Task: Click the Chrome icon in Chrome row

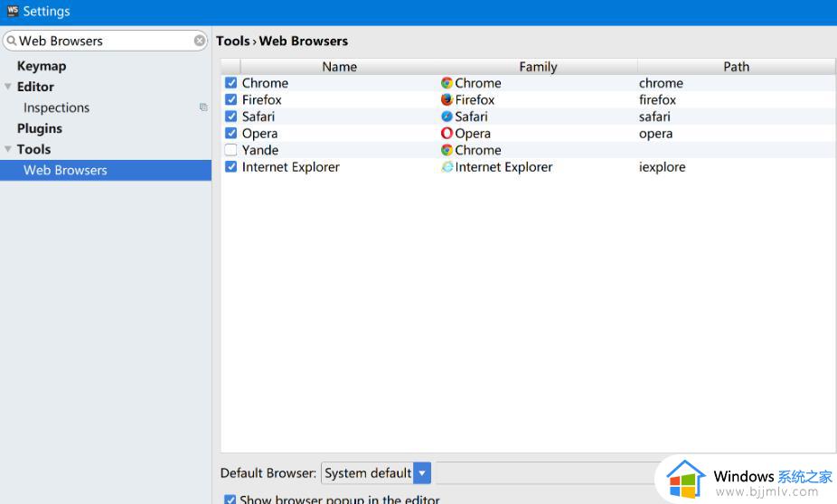Action: [x=447, y=83]
